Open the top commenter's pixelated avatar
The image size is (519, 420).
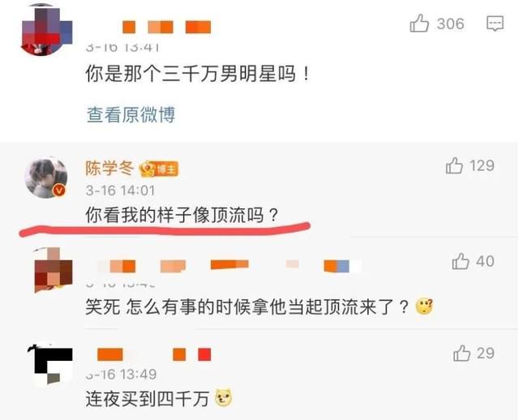46,30
